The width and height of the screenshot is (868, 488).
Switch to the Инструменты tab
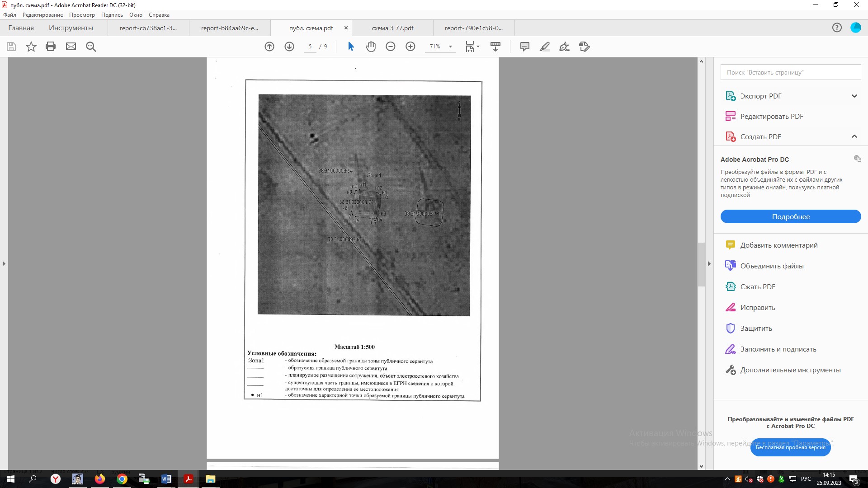(x=71, y=28)
